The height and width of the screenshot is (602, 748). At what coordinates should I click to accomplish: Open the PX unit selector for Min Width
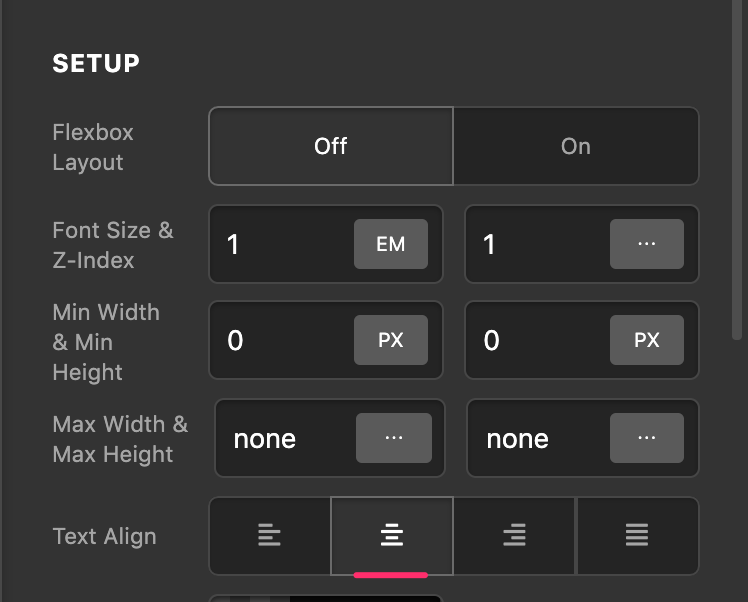pyautogui.click(x=391, y=340)
